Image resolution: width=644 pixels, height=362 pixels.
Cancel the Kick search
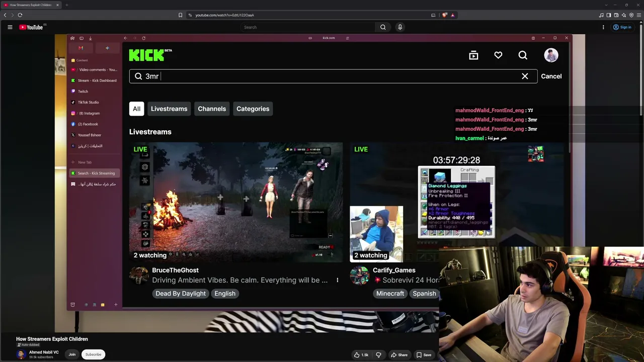click(551, 76)
